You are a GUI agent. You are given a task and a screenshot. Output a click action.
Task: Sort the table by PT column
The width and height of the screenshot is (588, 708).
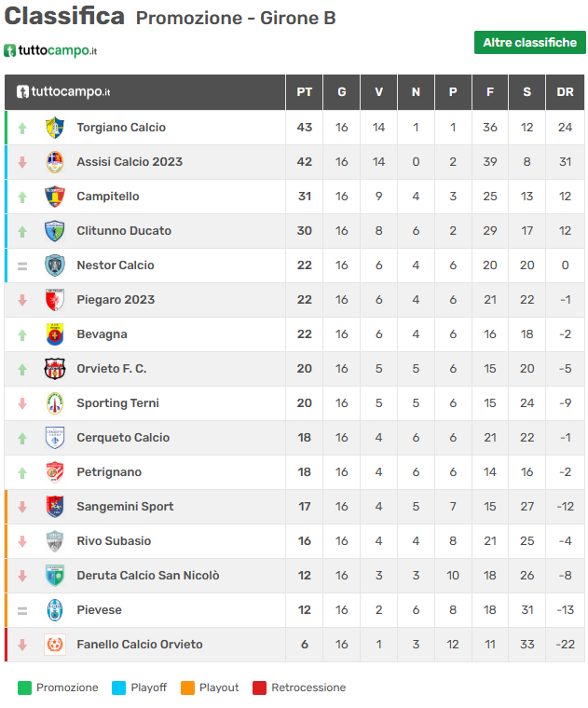point(304,92)
